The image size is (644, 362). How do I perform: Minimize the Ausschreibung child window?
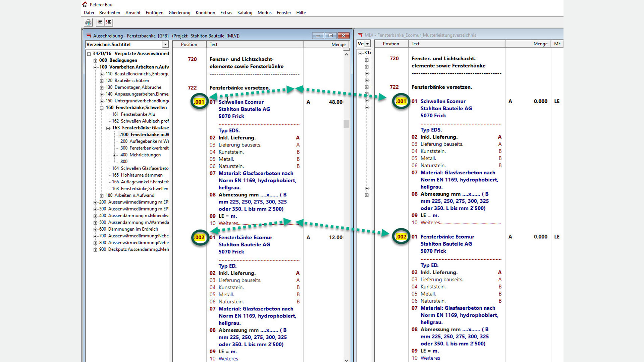point(318,36)
